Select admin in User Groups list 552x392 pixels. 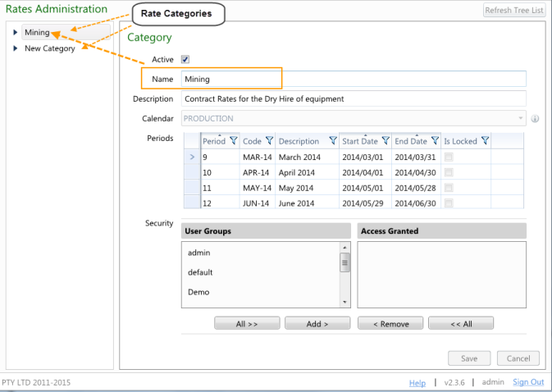click(x=199, y=253)
